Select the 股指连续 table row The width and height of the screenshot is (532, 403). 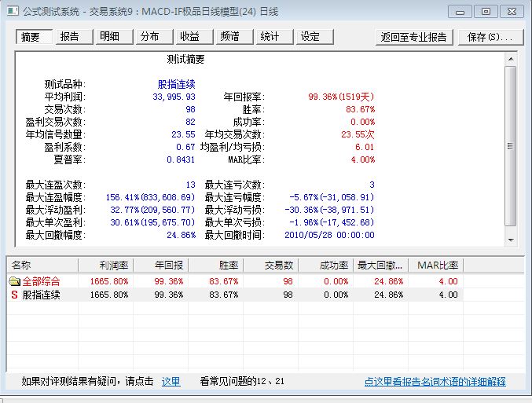[x=235, y=295]
